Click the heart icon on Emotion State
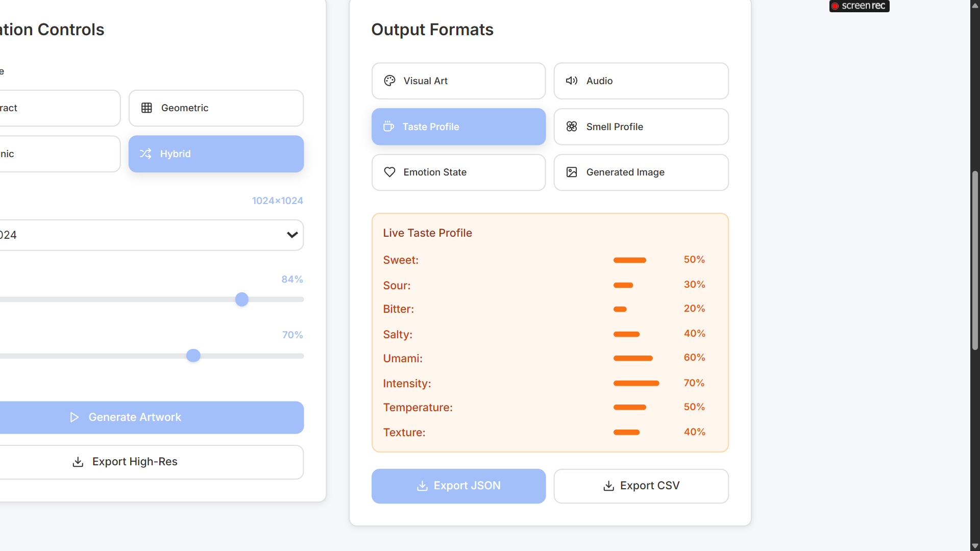 [389, 172]
